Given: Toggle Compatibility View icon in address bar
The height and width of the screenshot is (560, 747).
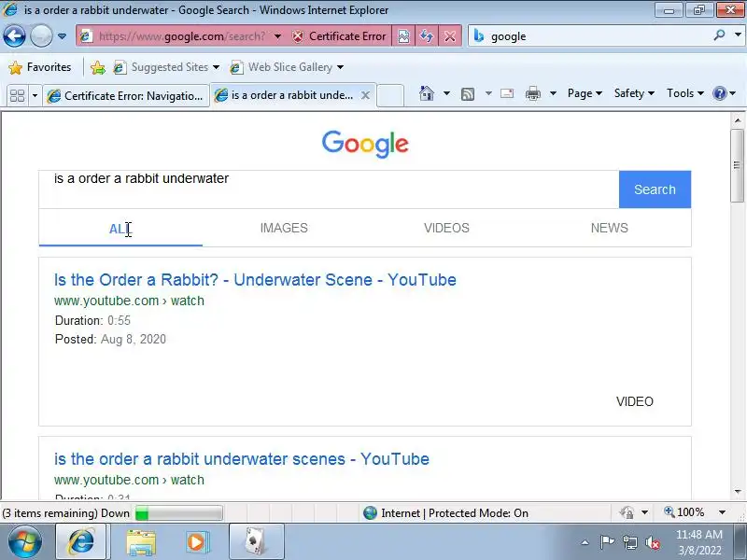Looking at the screenshot, I should tap(403, 36).
